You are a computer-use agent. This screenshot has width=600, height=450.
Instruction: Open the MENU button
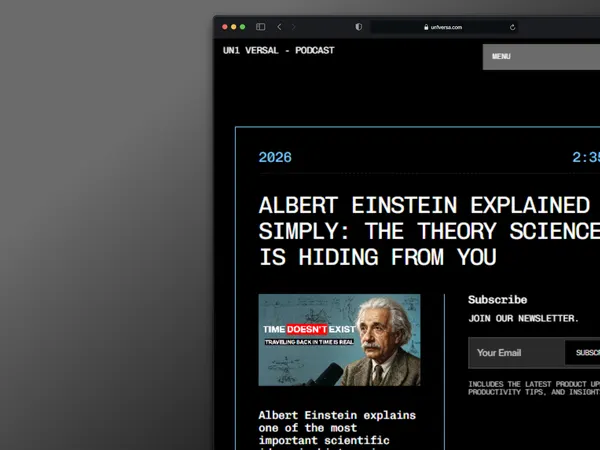(541, 57)
